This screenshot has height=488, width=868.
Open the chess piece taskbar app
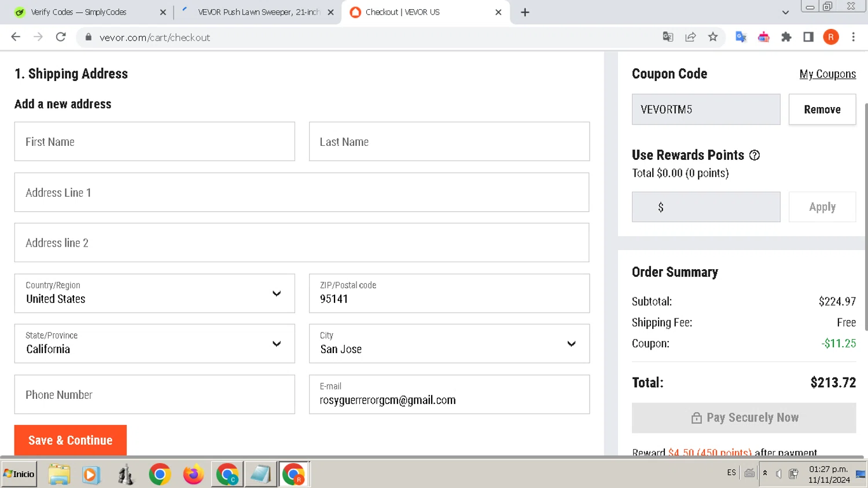pos(126,475)
